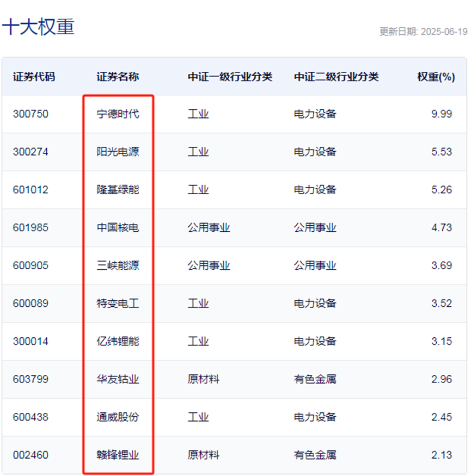Click the 十大权重 heading
Screen dimensions: 471x476
click(x=38, y=27)
